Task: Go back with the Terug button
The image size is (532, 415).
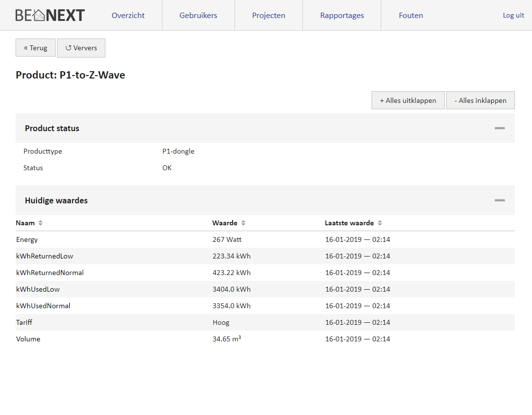Action: (x=36, y=48)
